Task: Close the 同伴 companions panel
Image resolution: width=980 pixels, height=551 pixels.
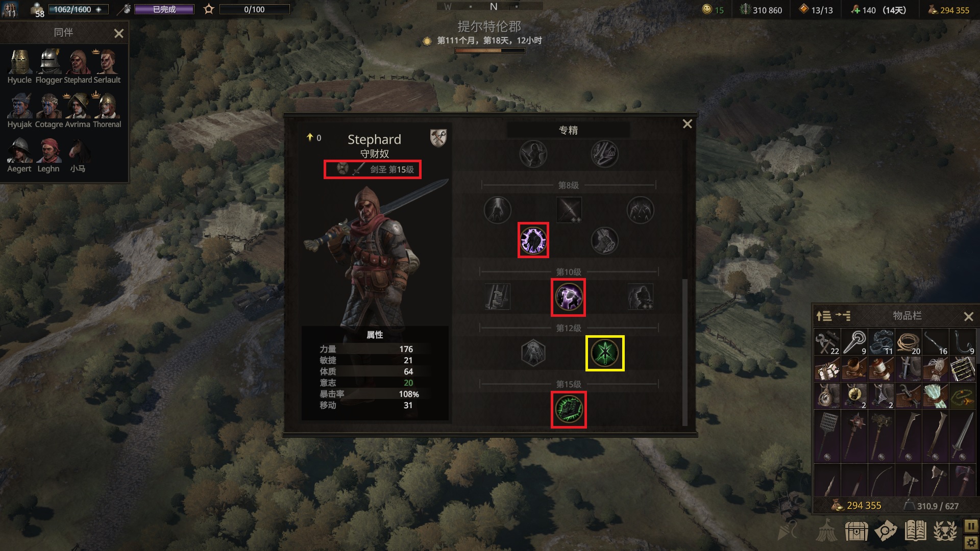Action: [119, 34]
